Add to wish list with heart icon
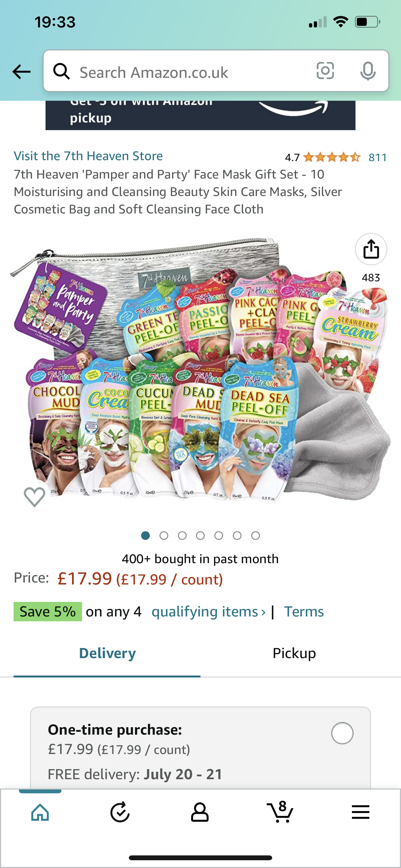This screenshot has width=401, height=868. point(34,497)
